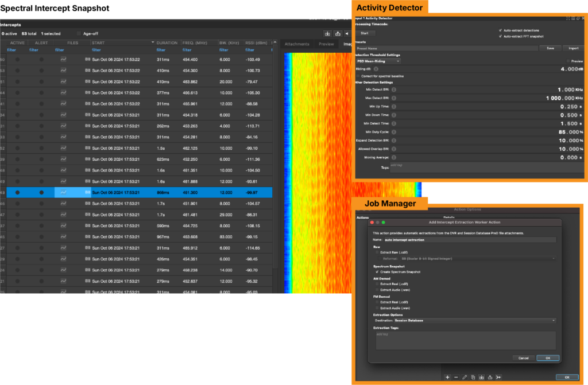Screen dimensions: 588x385
Task: Click the Max Detect BW info icon
Action: point(394,98)
